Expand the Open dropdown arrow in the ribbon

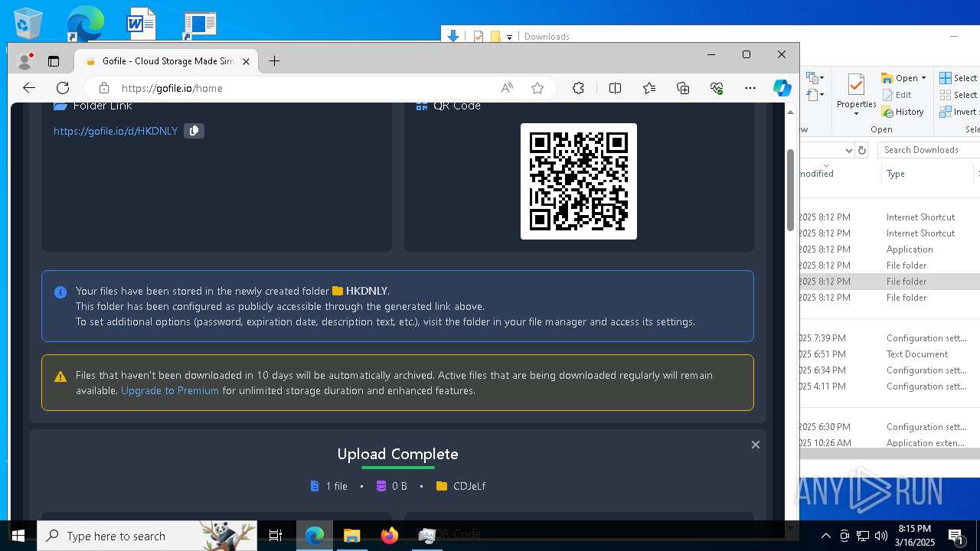924,78
